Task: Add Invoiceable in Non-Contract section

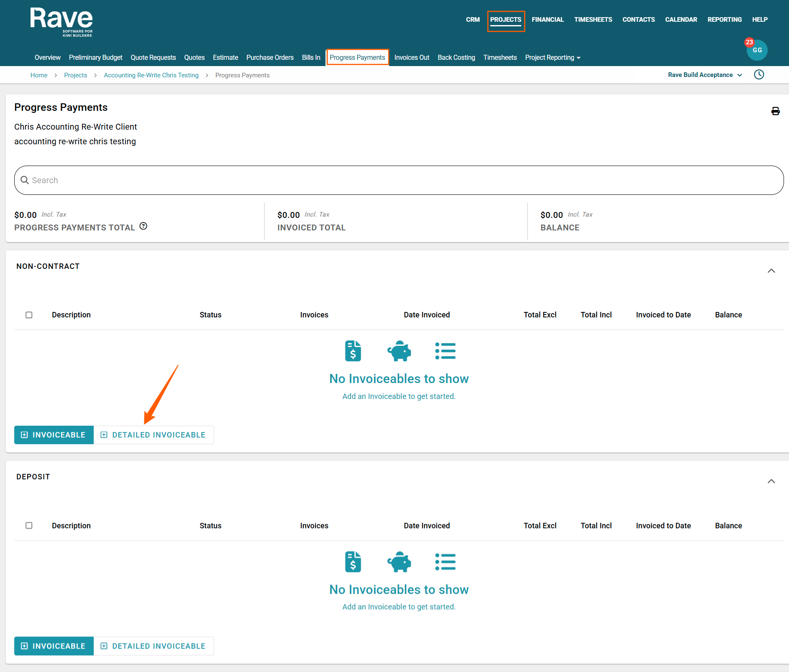Action: (54, 435)
